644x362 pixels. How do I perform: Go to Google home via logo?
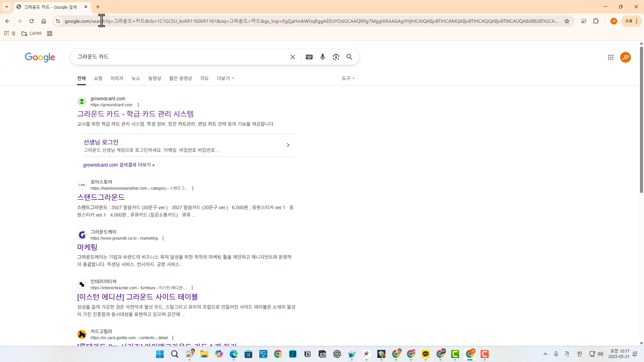click(40, 58)
